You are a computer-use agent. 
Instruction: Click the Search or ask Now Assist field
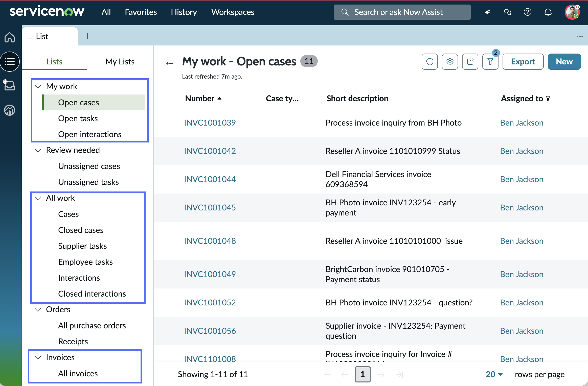click(402, 12)
